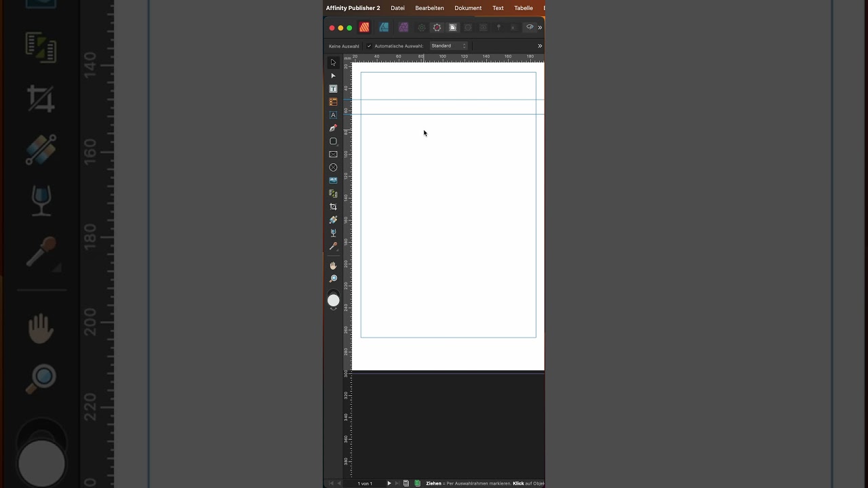This screenshot has height=488, width=868.
Task: Select the Transparency glass tool
Action: (333, 233)
